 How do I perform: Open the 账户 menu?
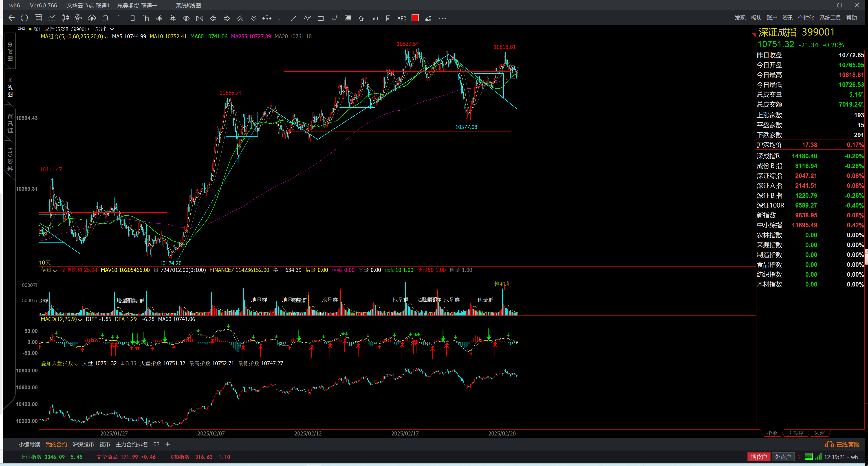pos(772,18)
